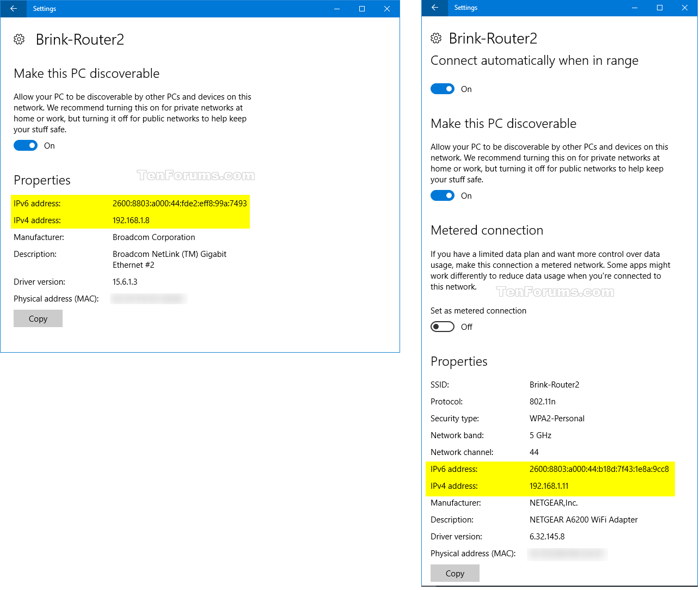
Task: Close the right Settings window
Action: tap(685, 8)
